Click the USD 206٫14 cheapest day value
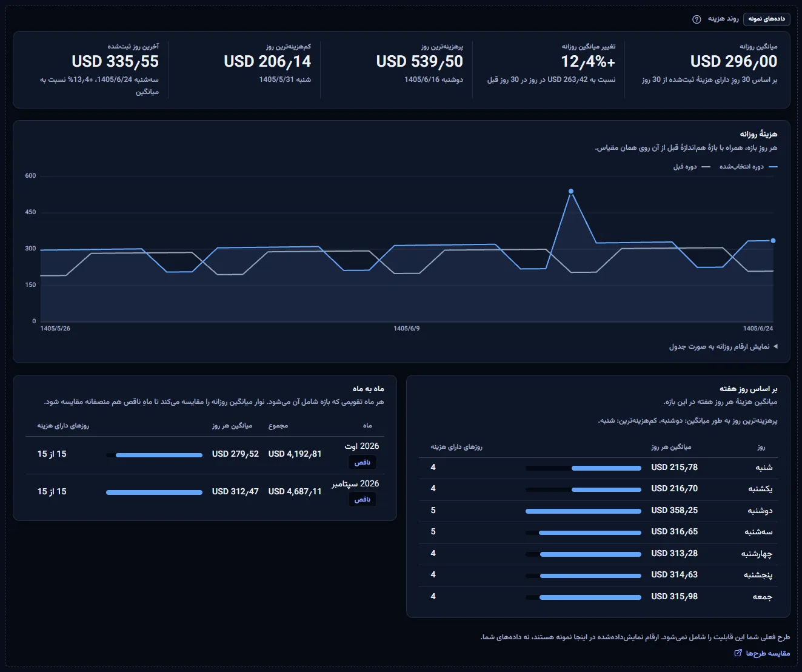This screenshot has width=802, height=672. click(267, 61)
